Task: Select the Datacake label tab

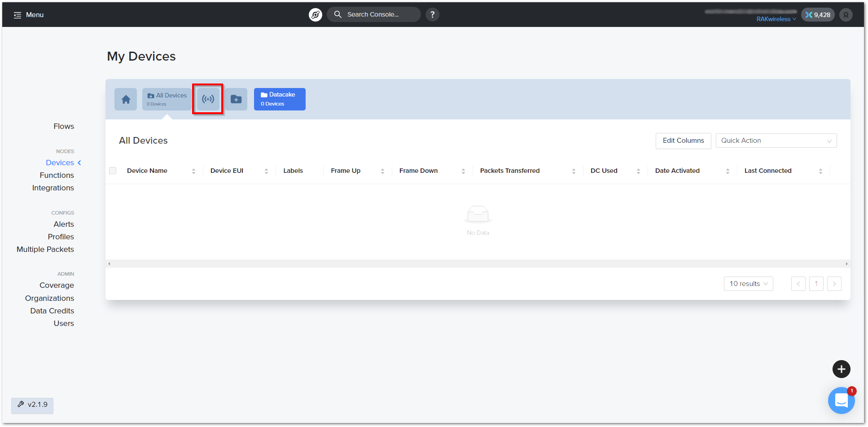Action: 280,99
